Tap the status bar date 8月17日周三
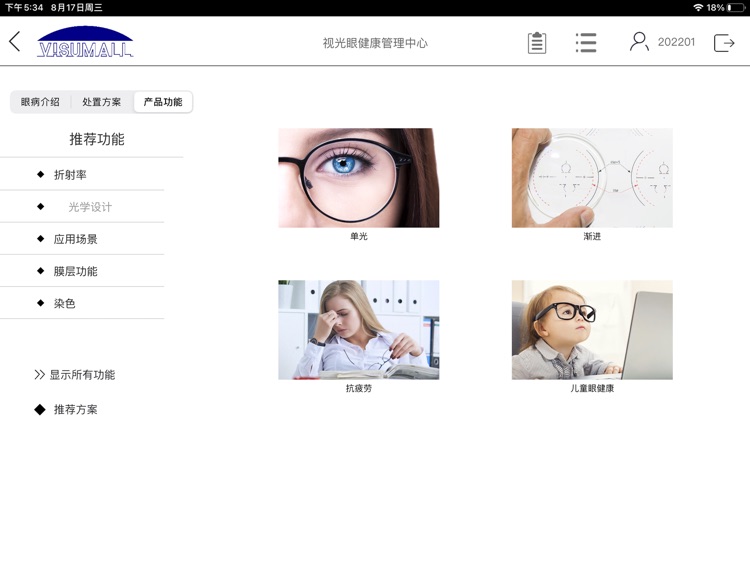Image resolution: width=750 pixels, height=562 pixels. pyautogui.click(x=77, y=8)
